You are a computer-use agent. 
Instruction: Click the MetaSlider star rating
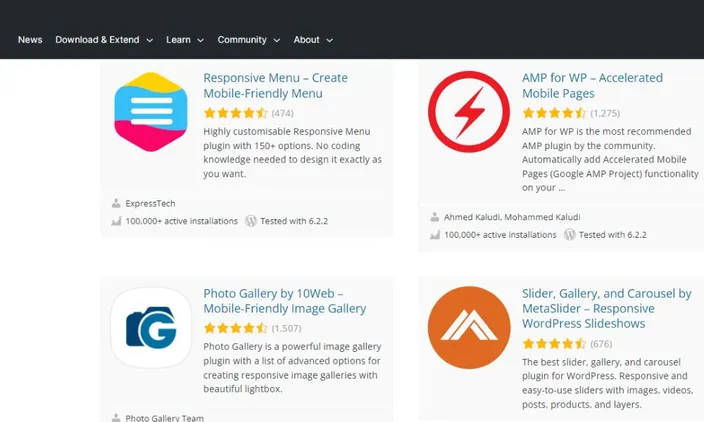[x=554, y=344]
